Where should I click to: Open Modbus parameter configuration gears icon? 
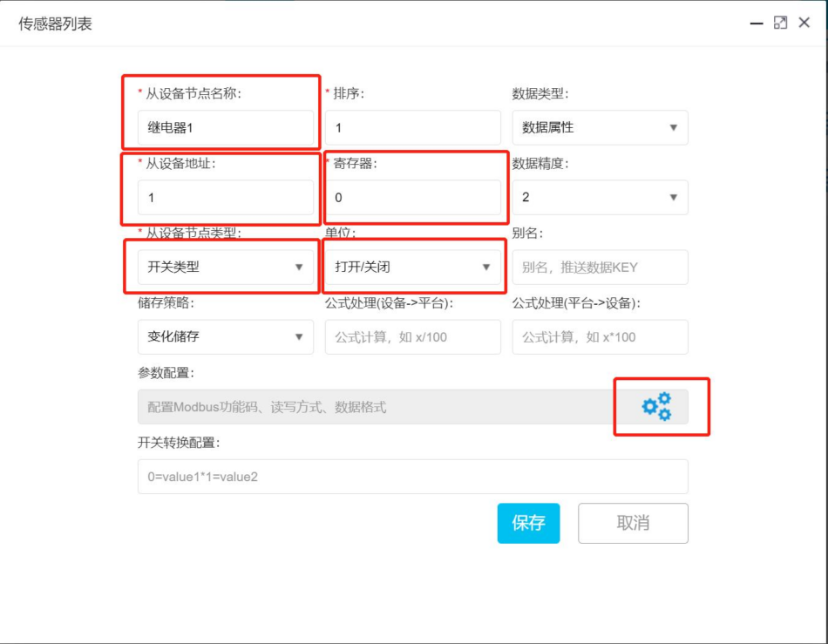[656, 406]
